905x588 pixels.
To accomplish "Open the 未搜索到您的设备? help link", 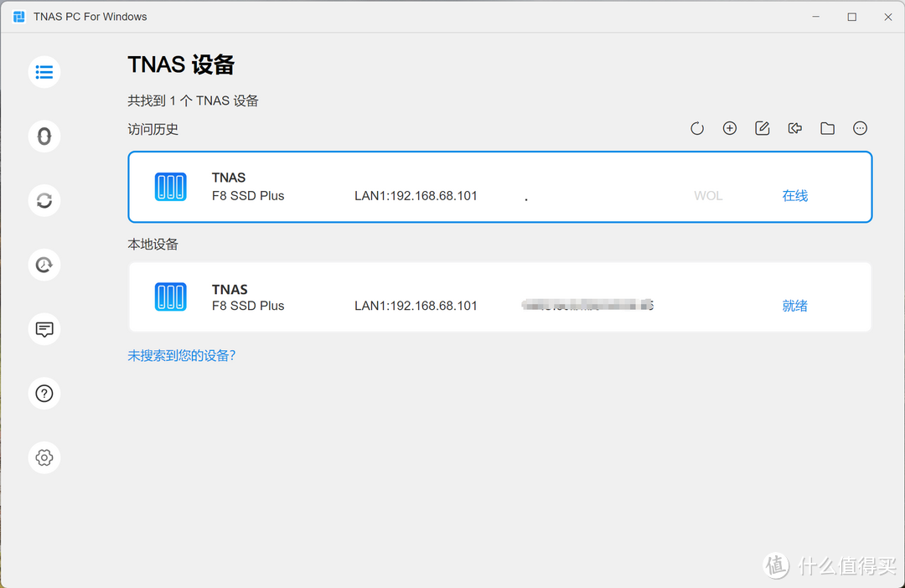I will click(181, 355).
